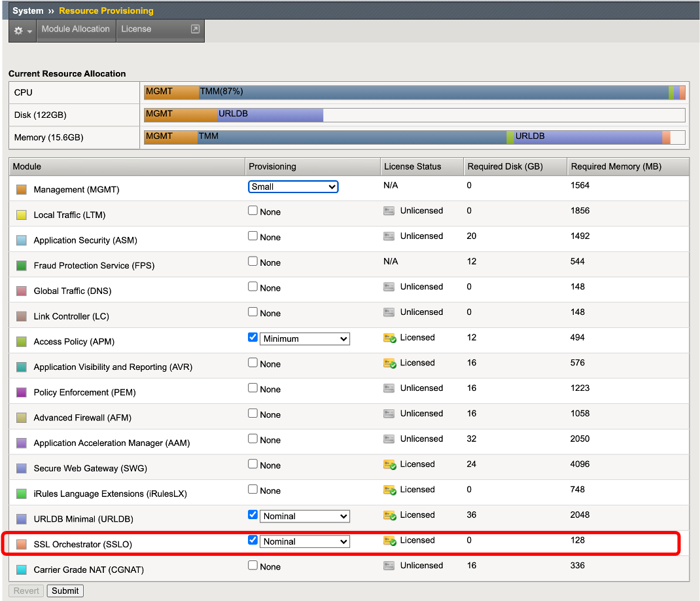Click the LTM Unlicensed status icon

click(x=389, y=211)
